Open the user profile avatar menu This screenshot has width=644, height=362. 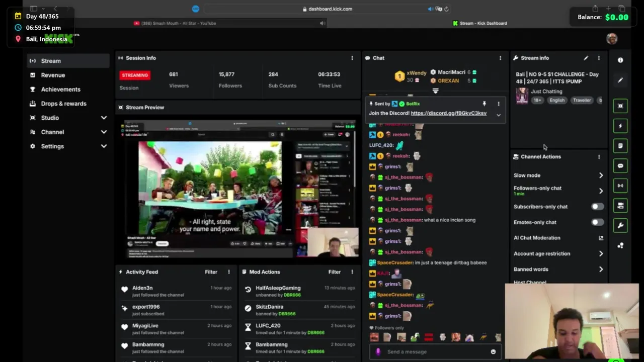pyautogui.click(x=612, y=39)
